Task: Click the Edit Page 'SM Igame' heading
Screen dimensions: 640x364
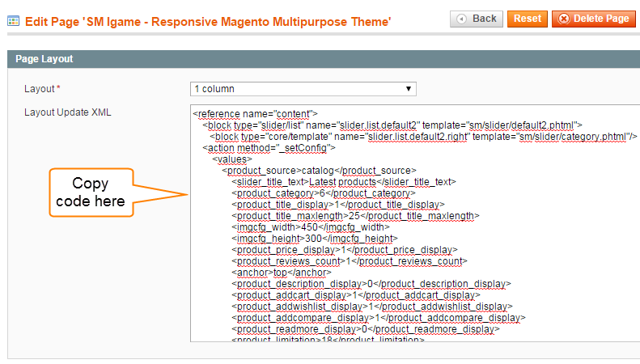Action: (208, 22)
